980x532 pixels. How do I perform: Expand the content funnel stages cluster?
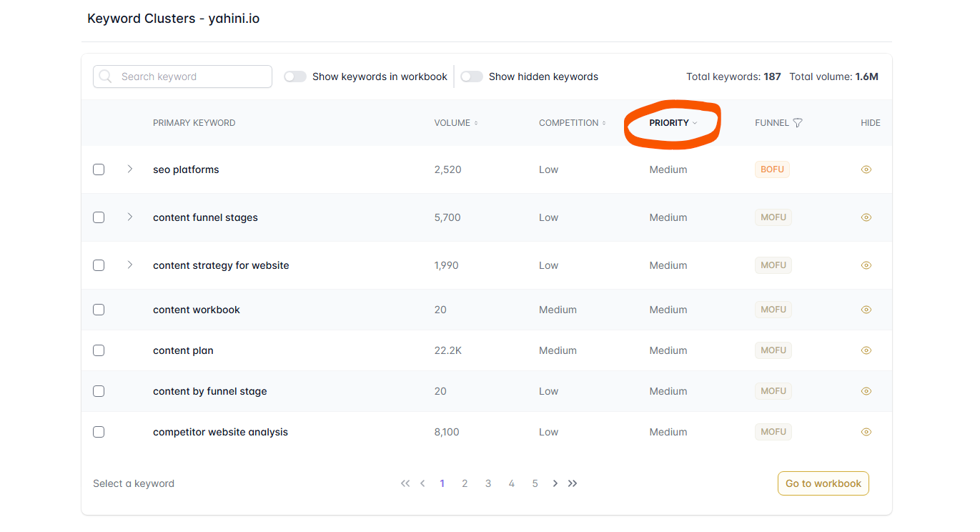coord(129,217)
